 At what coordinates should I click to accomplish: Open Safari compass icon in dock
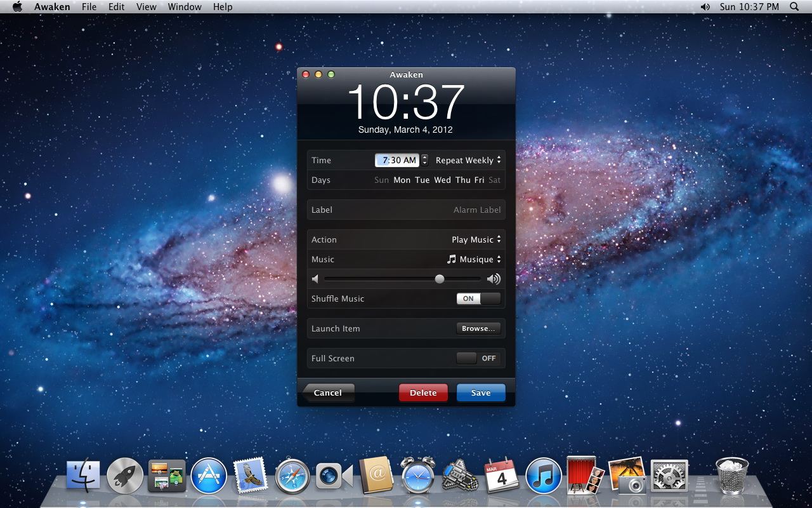click(x=292, y=476)
